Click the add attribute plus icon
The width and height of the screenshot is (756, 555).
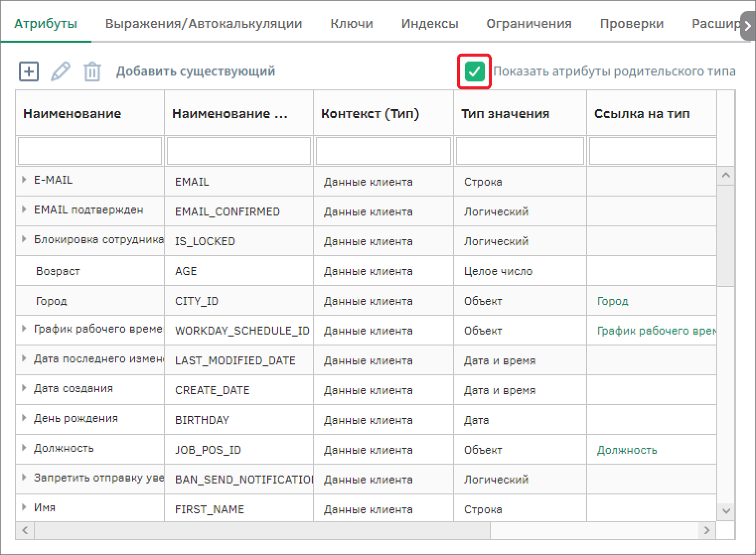click(x=29, y=71)
